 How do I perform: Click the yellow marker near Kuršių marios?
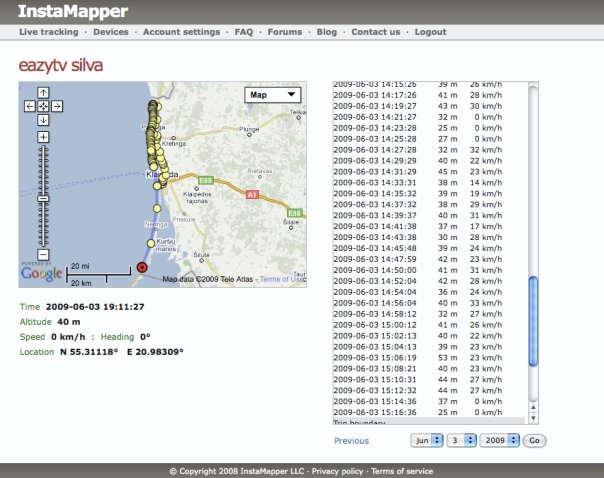click(x=151, y=243)
